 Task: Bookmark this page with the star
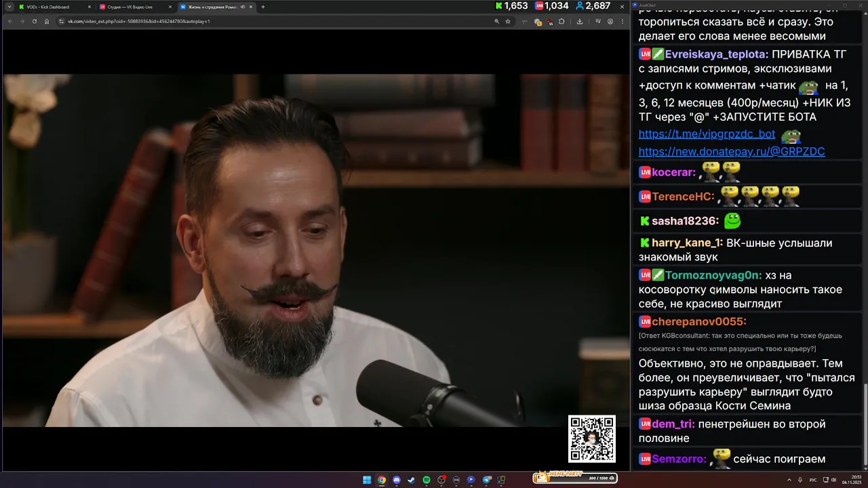(x=508, y=21)
